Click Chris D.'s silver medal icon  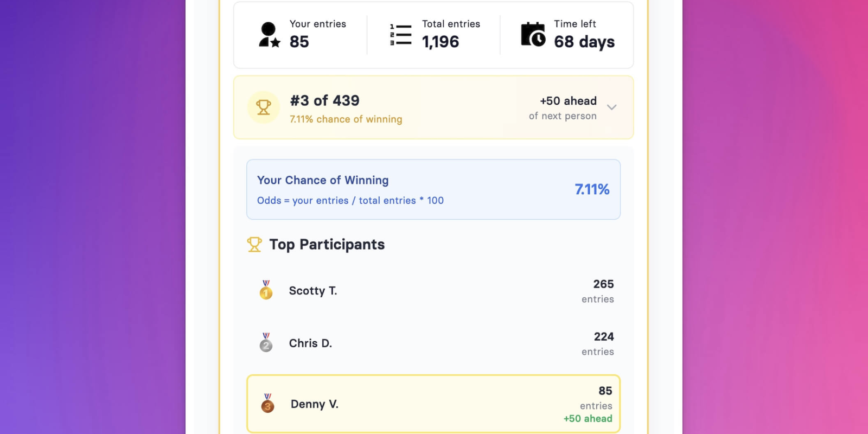[266, 343]
